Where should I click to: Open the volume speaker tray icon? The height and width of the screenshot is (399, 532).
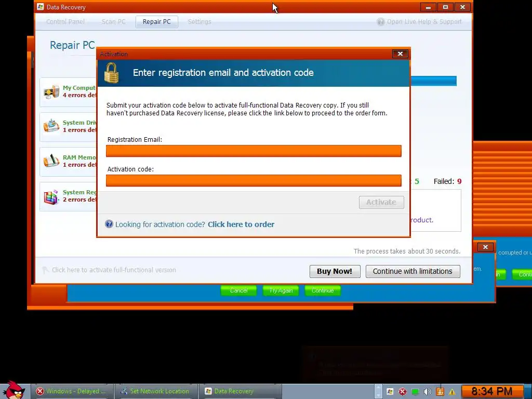[428, 392]
